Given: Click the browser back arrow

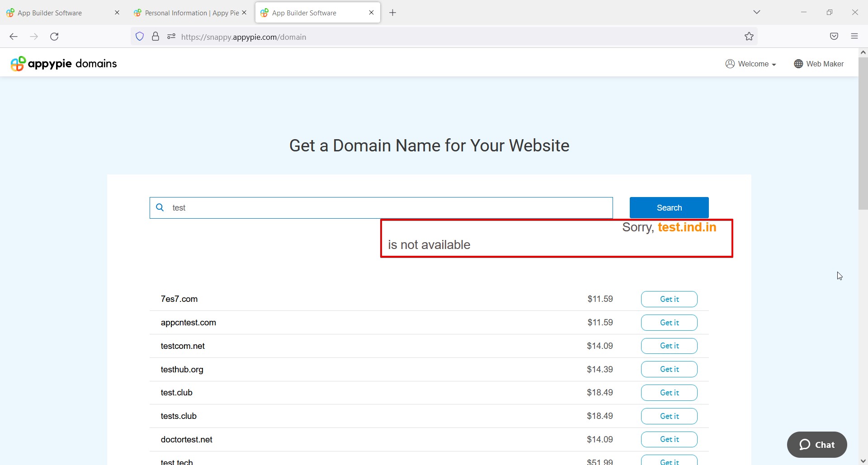Looking at the screenshot, I should [14, 37].
